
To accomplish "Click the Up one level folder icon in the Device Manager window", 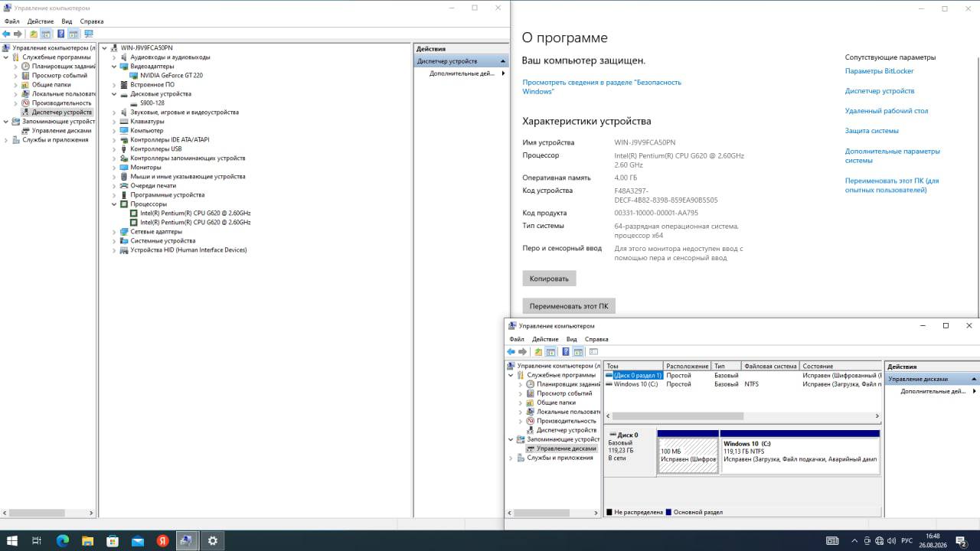I will (x=33, y=34).
